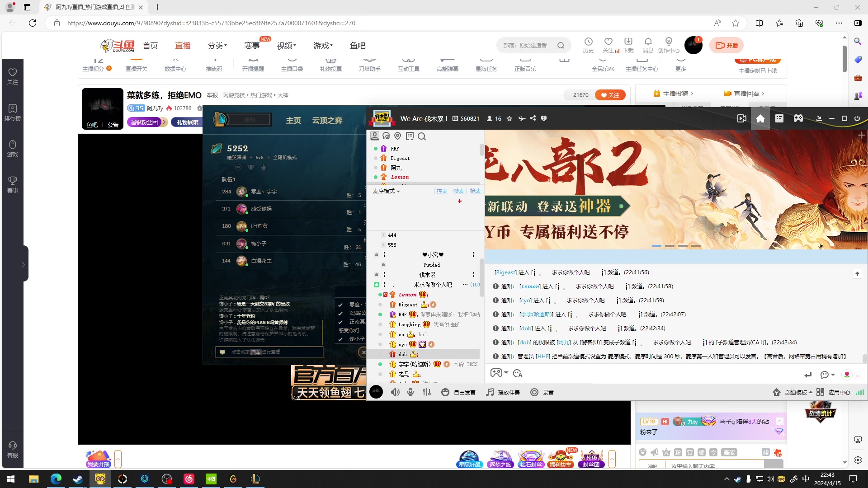Open the YY chat game-controller dropdown arrow

(x=506, y=373)
